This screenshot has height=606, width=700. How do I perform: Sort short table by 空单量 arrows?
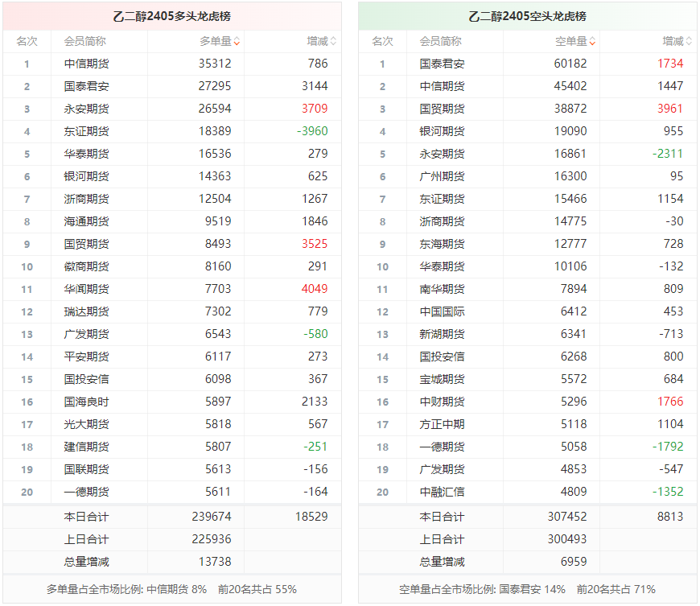(592, 42)
